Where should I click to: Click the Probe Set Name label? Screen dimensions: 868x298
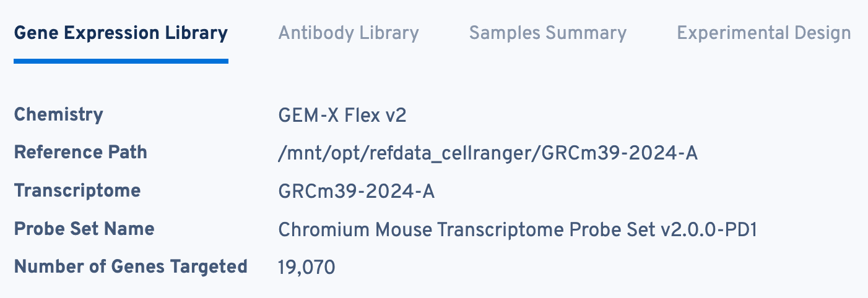pos(84,229)
